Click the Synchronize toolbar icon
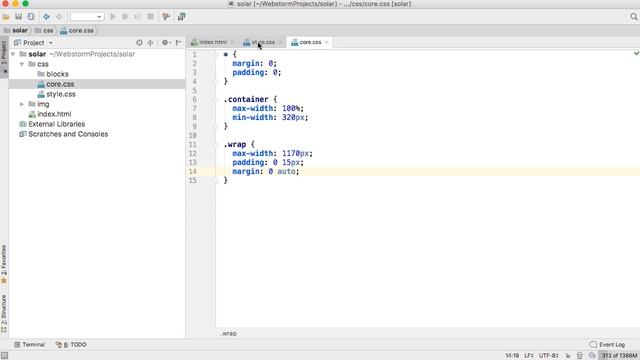Screen dimensions: 640x360 click(x=31, y=17)
